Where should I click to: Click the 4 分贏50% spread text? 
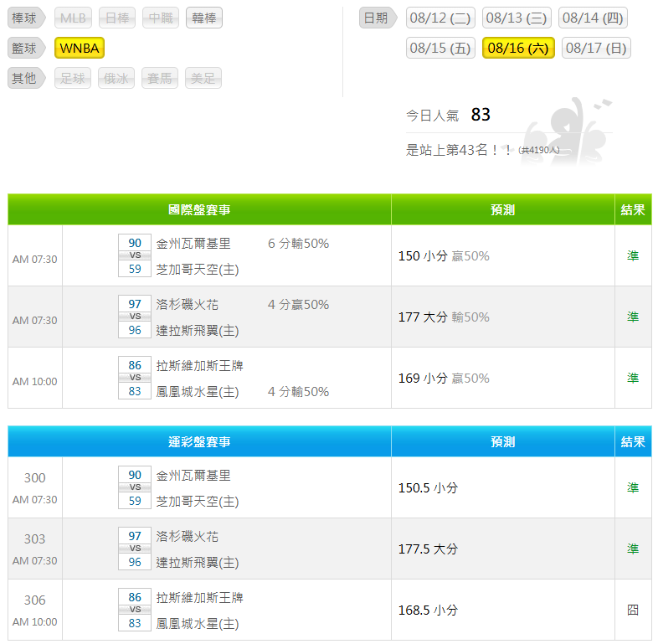tap(298, 304)
